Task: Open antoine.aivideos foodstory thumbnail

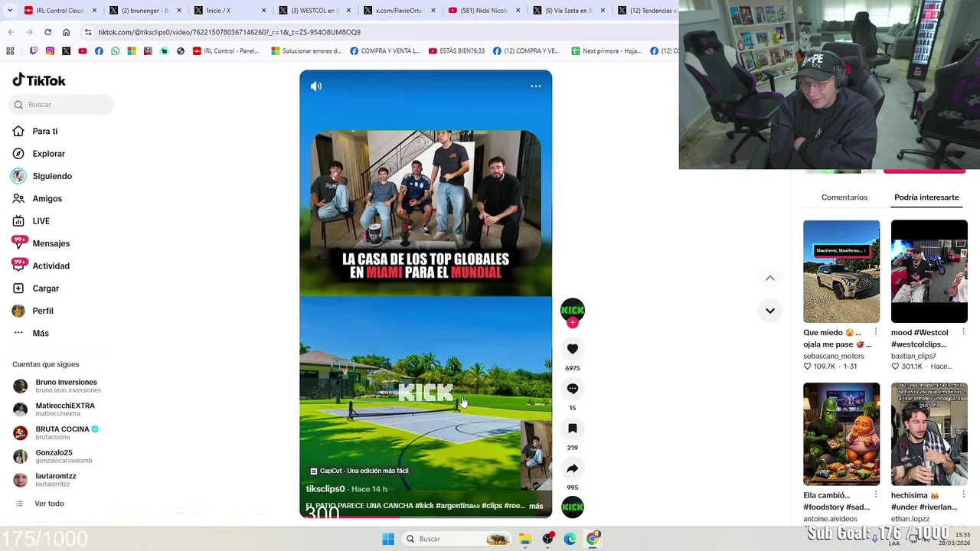Action: [841, 434]
